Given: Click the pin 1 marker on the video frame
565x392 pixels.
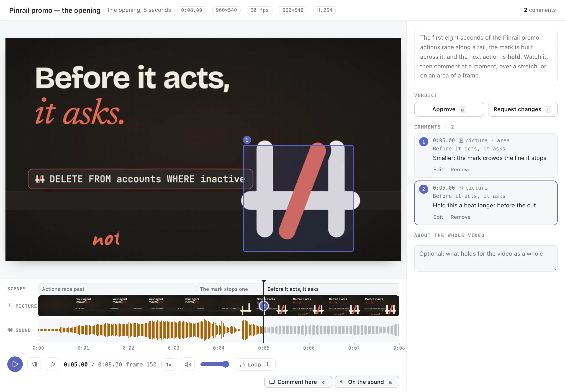Looking at the screenshot, I should click(247, 140).
